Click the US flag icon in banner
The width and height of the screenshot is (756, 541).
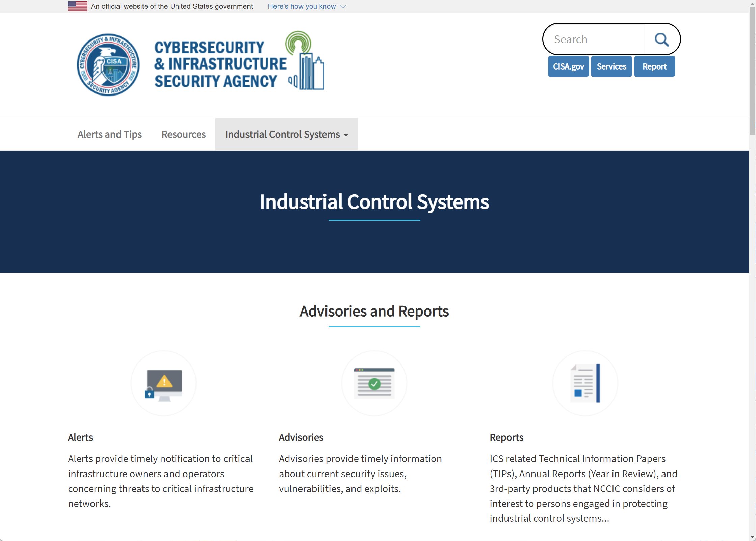tap(78, 6)
